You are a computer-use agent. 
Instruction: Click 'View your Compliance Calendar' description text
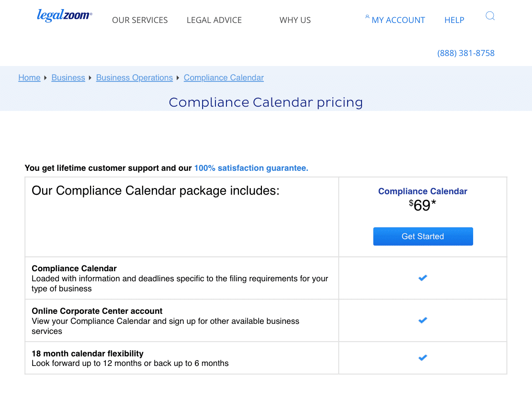tap(166, 326)
